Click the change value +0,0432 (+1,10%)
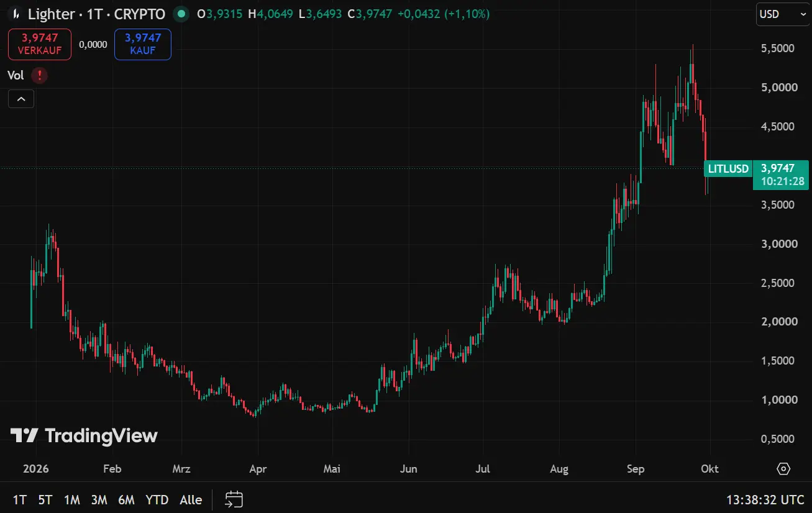Viewport: 812px width, 513px height. pyautogui.click(x=443, y=14)
